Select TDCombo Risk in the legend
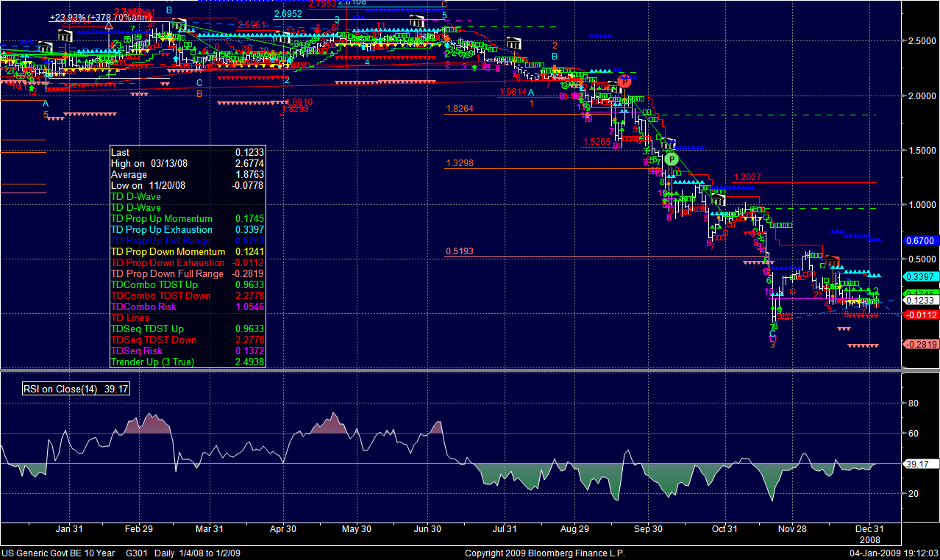The width and height of the screenshot is (940, 560). tap(187, 306)
